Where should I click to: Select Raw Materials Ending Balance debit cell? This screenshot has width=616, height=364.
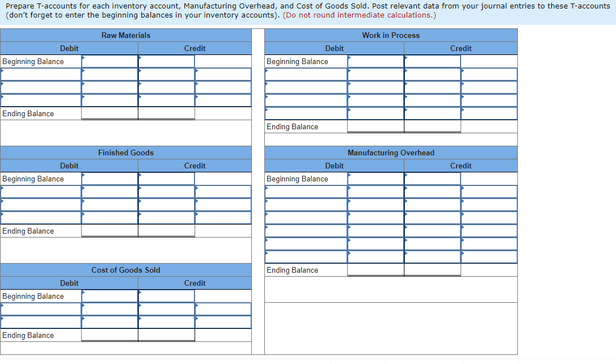tap(109, 113)
